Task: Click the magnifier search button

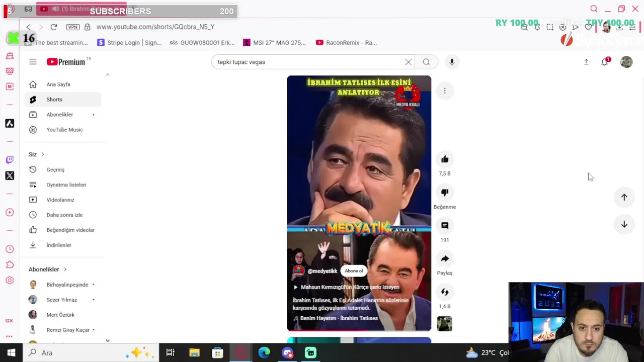Action: tap(426, 62)
